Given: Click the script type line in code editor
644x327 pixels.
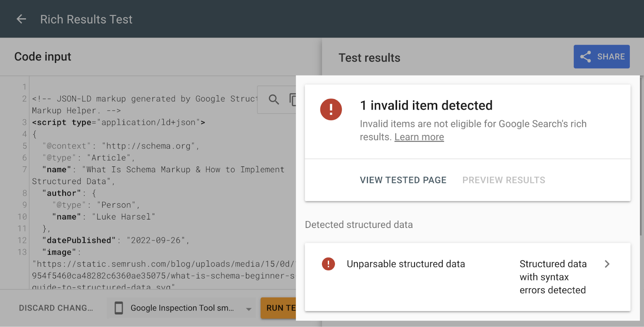Looking at the screenshot, I should click(118, 122).
